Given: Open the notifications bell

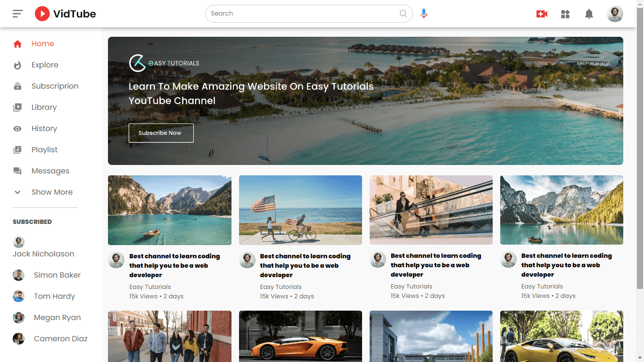Looking at the screenshot, I should (589, 14).
